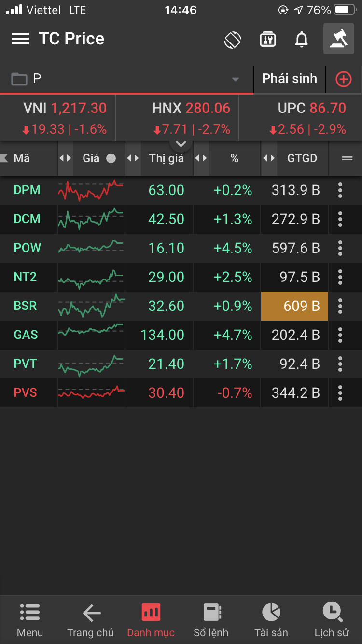The image size is (362, 644).
Task: Expand the index panel chevron below HNX
Action: point(181,144)
